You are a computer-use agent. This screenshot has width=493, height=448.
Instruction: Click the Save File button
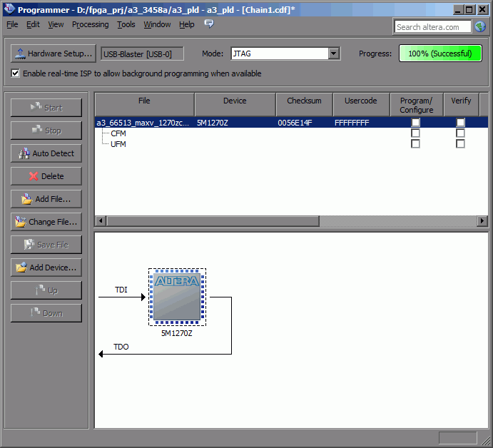click(x=46, y=245)
